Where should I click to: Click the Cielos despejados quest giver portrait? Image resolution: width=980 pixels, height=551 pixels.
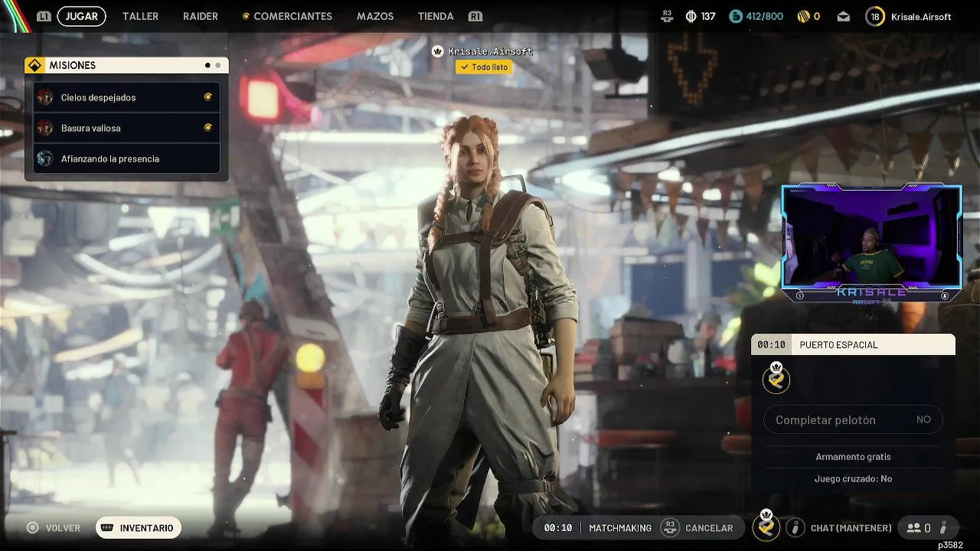(x=45, y=97)
